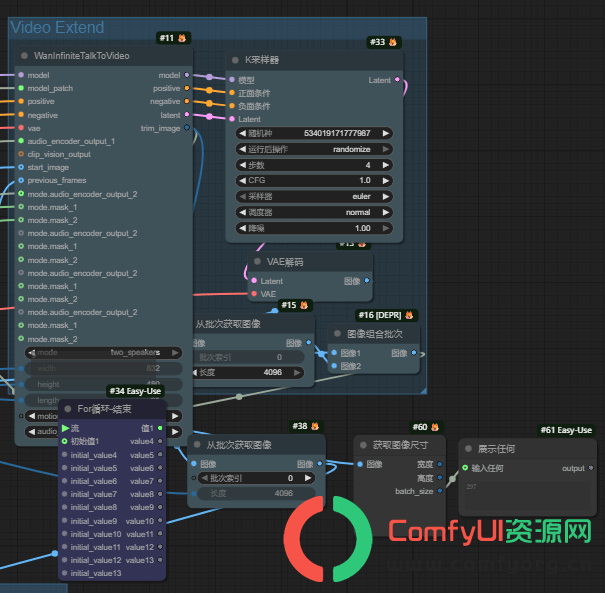
Task: Click the 正面条件 input socket
Action: pyautogui.click(x=232, y=93)
